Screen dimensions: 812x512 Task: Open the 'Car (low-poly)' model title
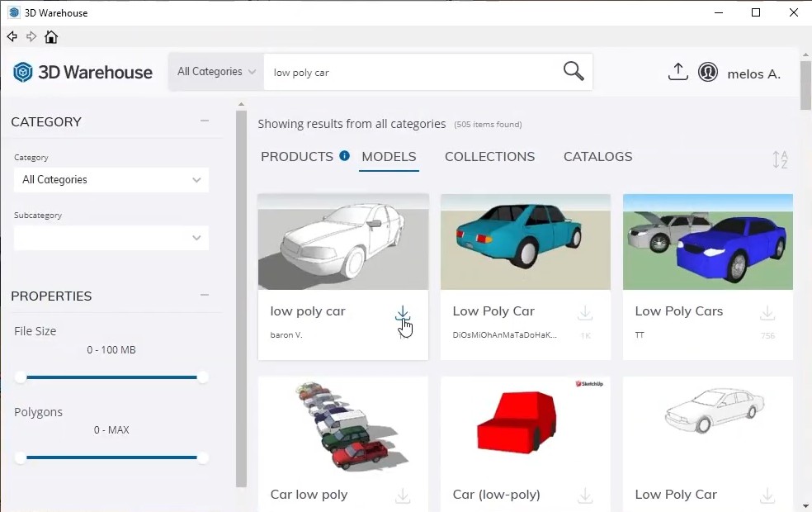(496, 495)
